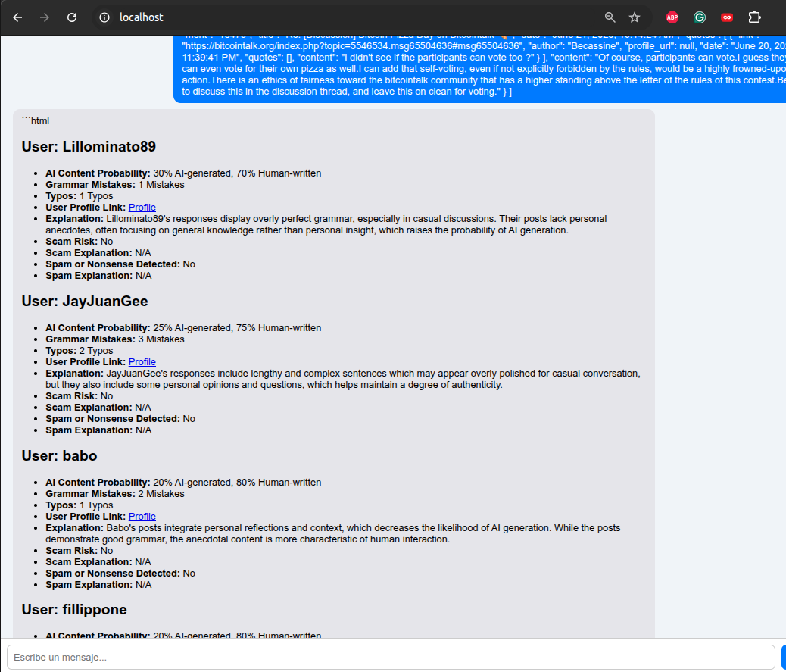The height and width of the screenshot is (672, 786).
Task: Click 'Typos: 2 Typos' line
Action: pyautogui.click(x=80, y=351)
